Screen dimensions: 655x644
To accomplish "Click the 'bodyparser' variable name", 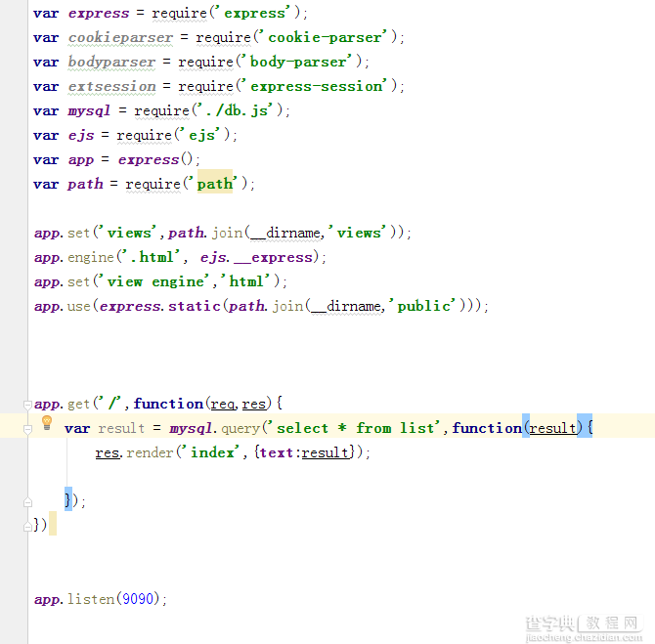I will [111, 62].
